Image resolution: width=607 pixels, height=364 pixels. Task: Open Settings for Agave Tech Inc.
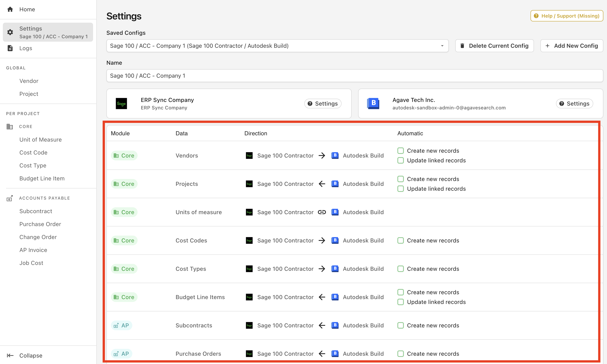pos(574,104)
